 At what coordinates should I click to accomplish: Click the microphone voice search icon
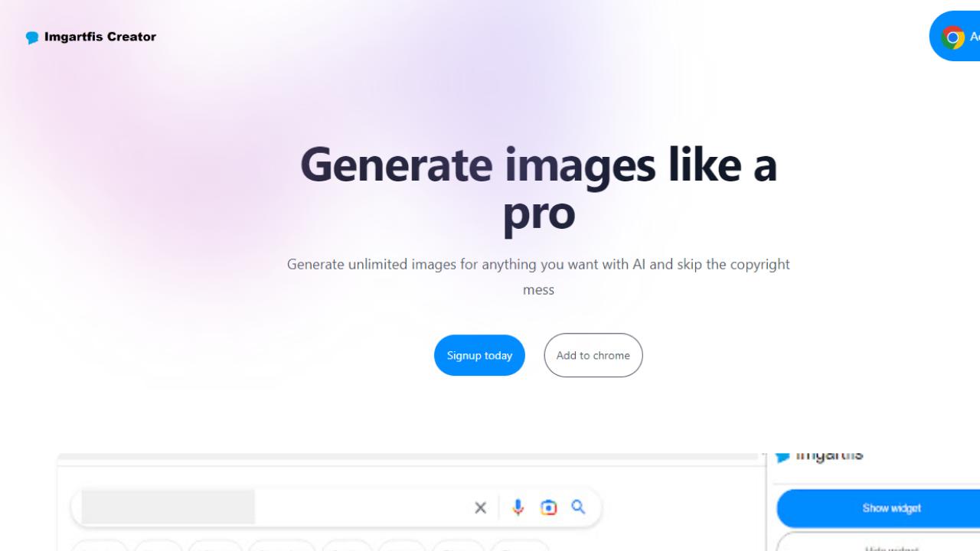tap(518, 507)
